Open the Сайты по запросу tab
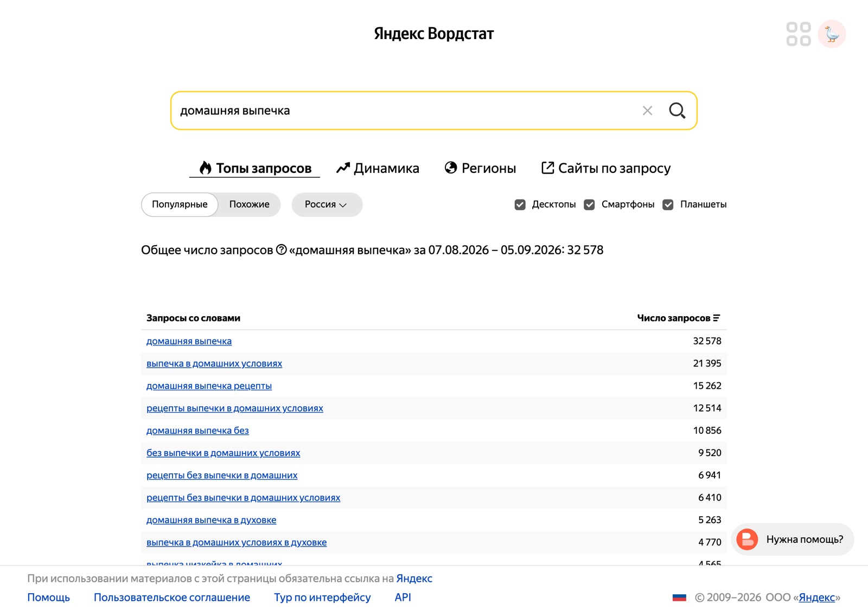 (606, 168)
